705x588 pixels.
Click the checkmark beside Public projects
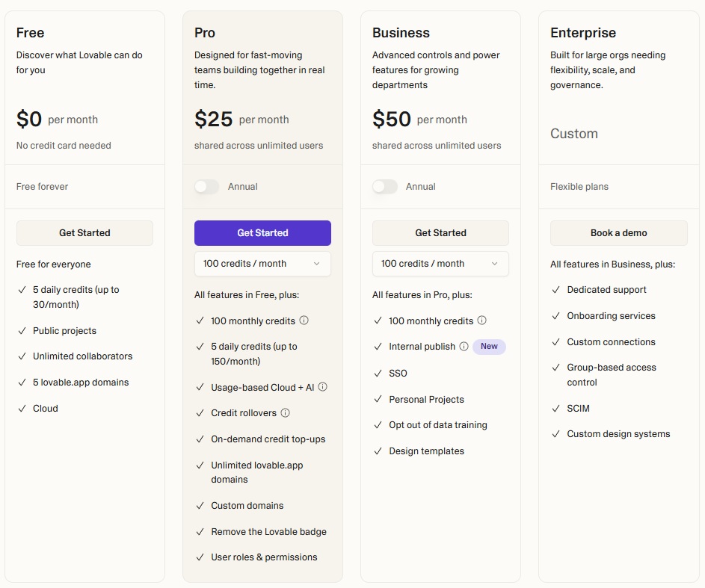point(21,330)
